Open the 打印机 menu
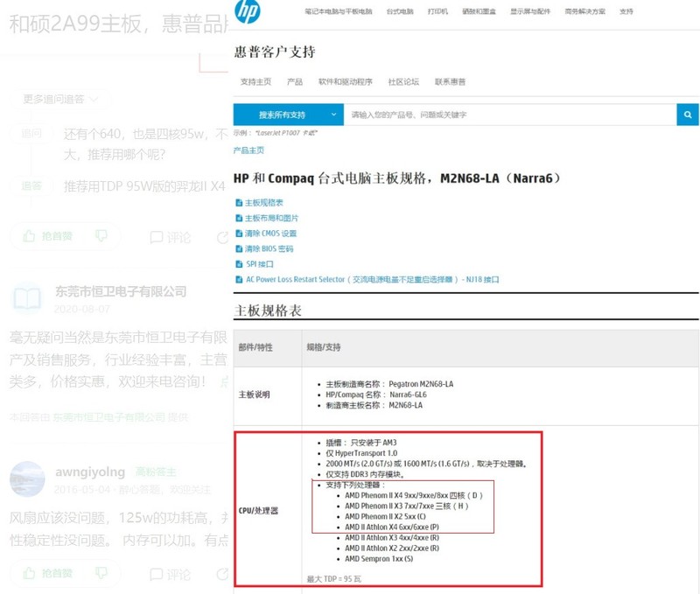This screenshot has height=594, width=700. [438, 11]
